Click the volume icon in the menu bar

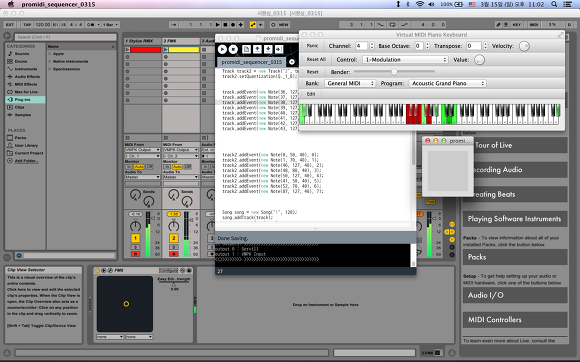(431, 4)
